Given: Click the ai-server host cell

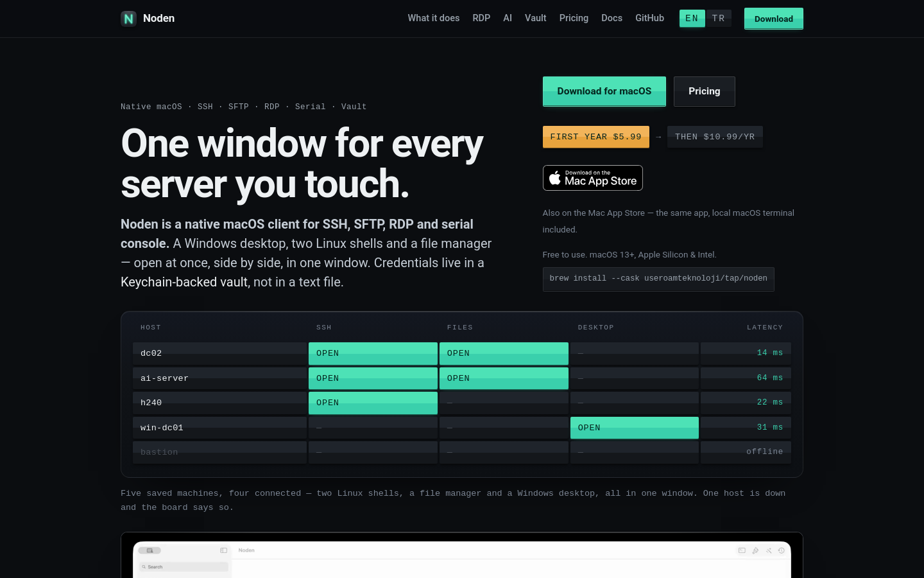Looking at the screenshot, I should tap(219, 378).
